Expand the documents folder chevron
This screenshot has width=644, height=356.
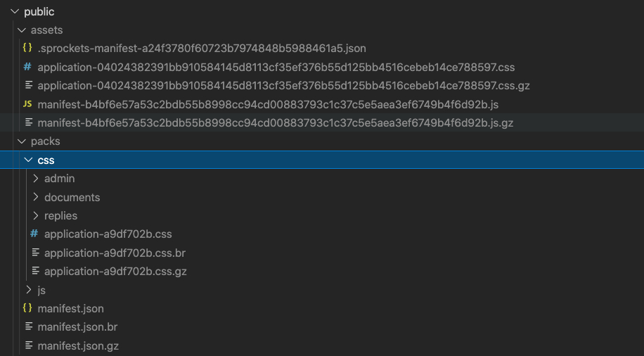[x=36, y=197]
